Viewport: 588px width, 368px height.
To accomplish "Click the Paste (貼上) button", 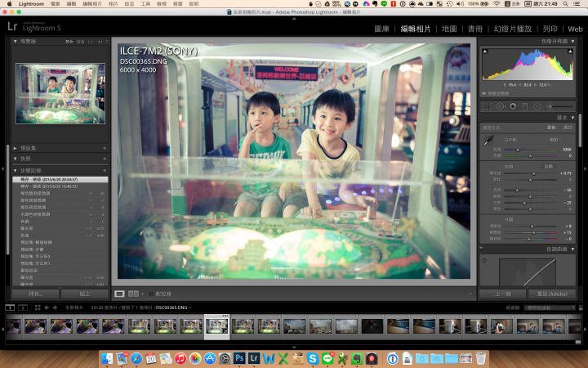I will pos(85,294).
